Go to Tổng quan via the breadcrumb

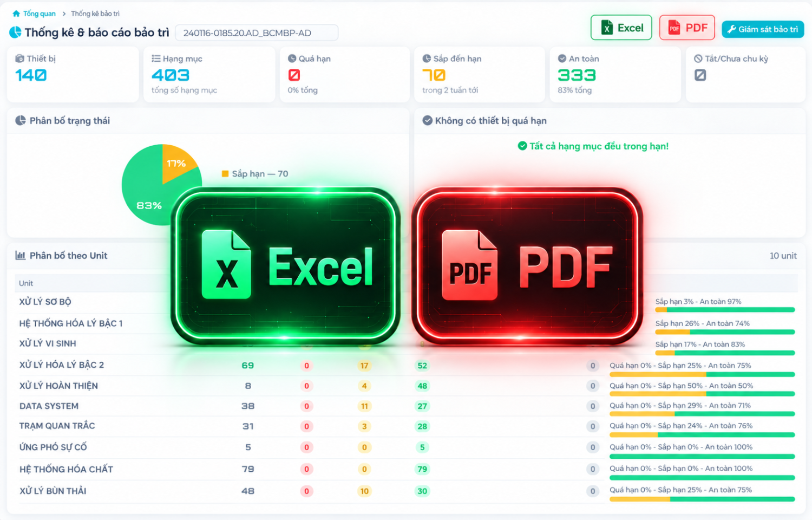pos(34,14)
